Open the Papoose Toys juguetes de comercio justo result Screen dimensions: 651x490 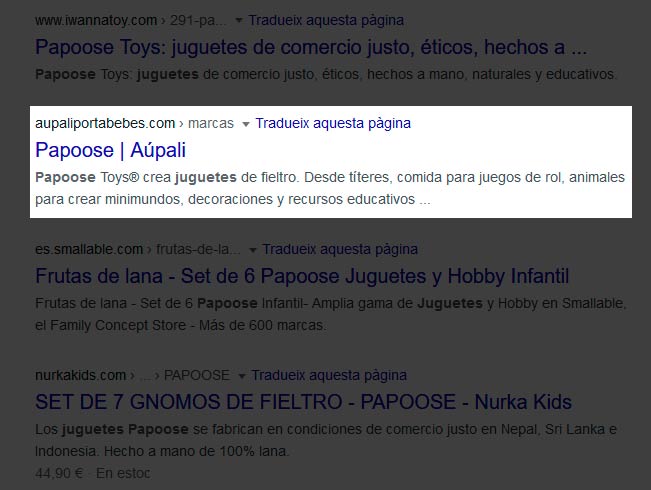[x=311, y=47]
